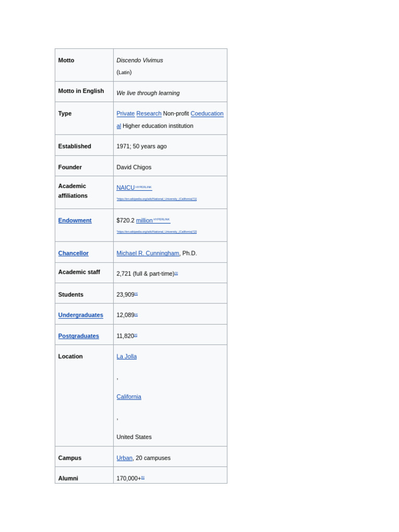Open the Endowment label link
Image resolution: width=399 pixels, height=532 pixels.
75,220
